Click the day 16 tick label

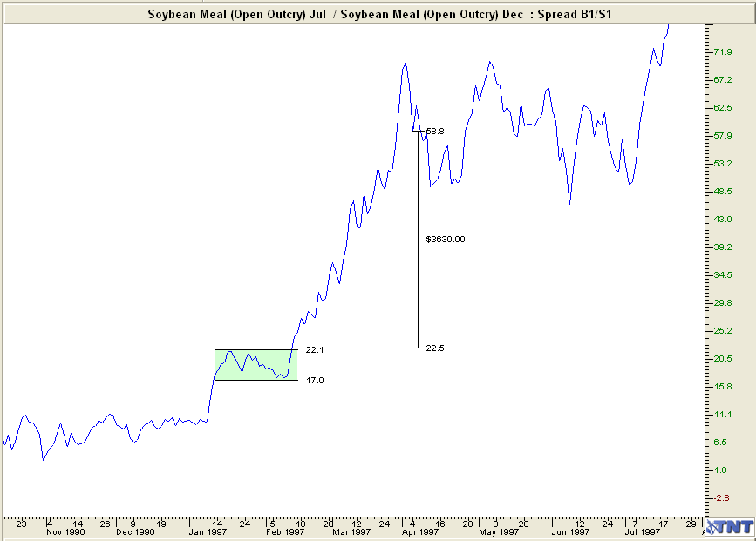440,524
